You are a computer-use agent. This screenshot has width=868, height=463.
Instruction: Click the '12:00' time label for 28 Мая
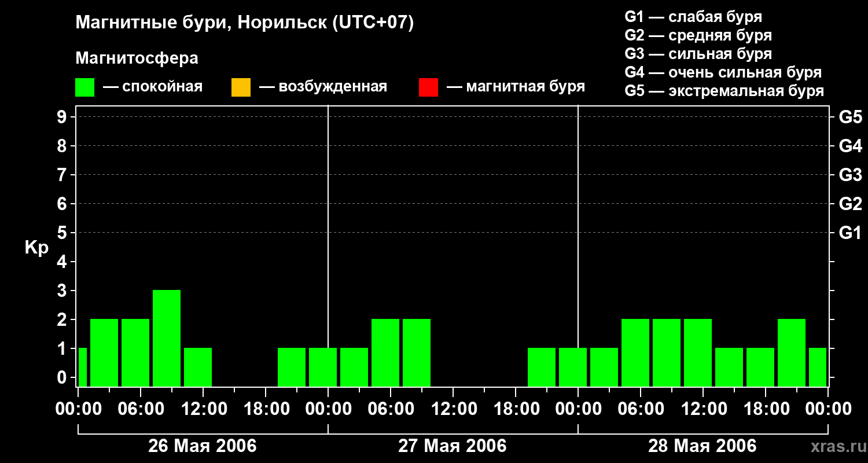pyautogui.click(x=703, y=409)
